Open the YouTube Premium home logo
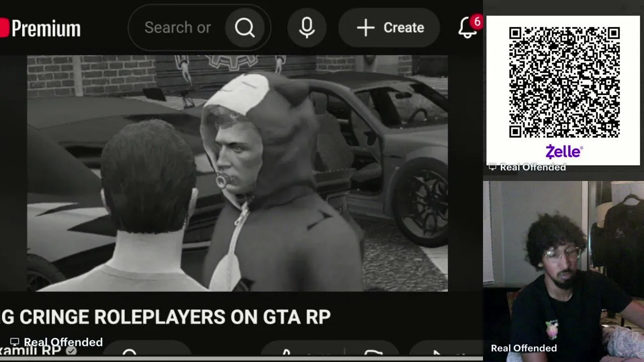The width and height of the screenshot is (644, 362). coord(40,28)
